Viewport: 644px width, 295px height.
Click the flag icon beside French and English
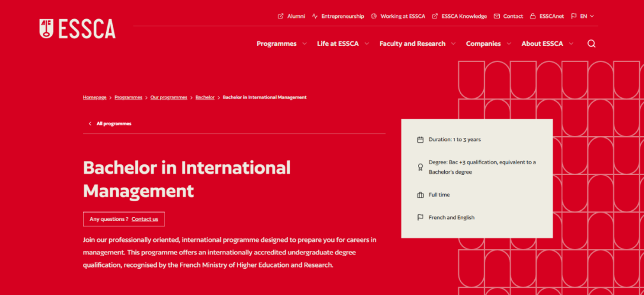[420, 217]
